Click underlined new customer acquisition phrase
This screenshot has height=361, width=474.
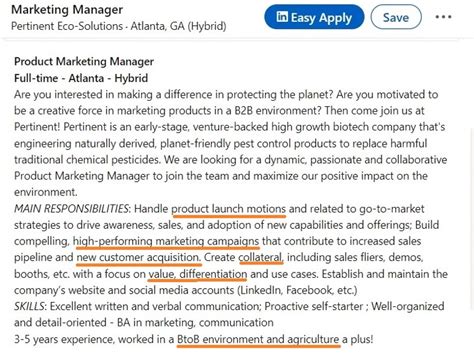click(x=138, y=258)
